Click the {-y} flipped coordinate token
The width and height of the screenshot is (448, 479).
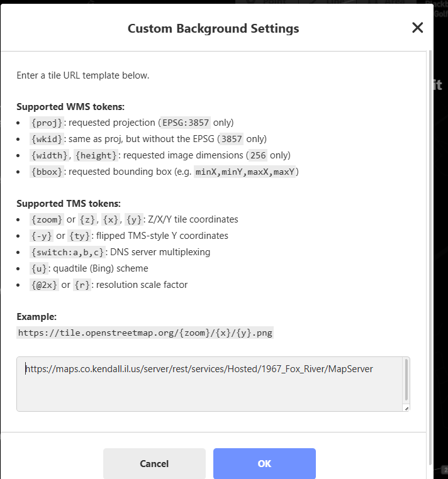pyautogui.click(x=41, y=236)
